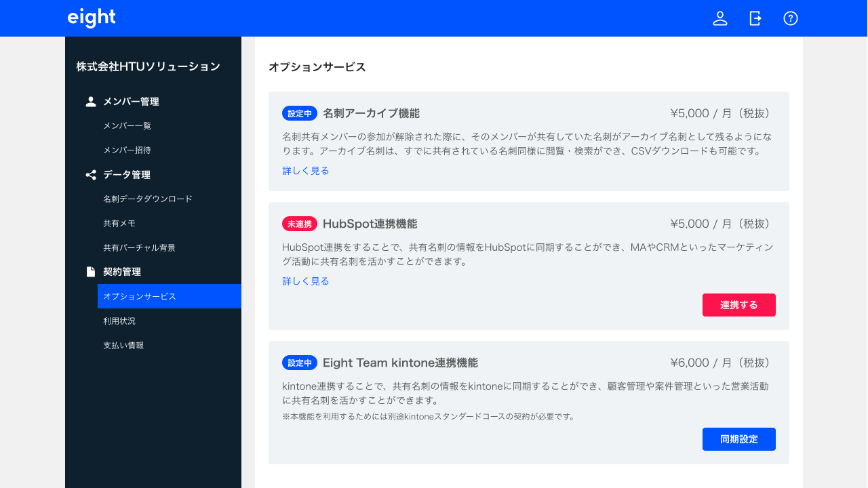
Task: Open 詳しく見る link under 名刺アーカイブ機能
Action: pyautogui.click(x=306, y=171)
